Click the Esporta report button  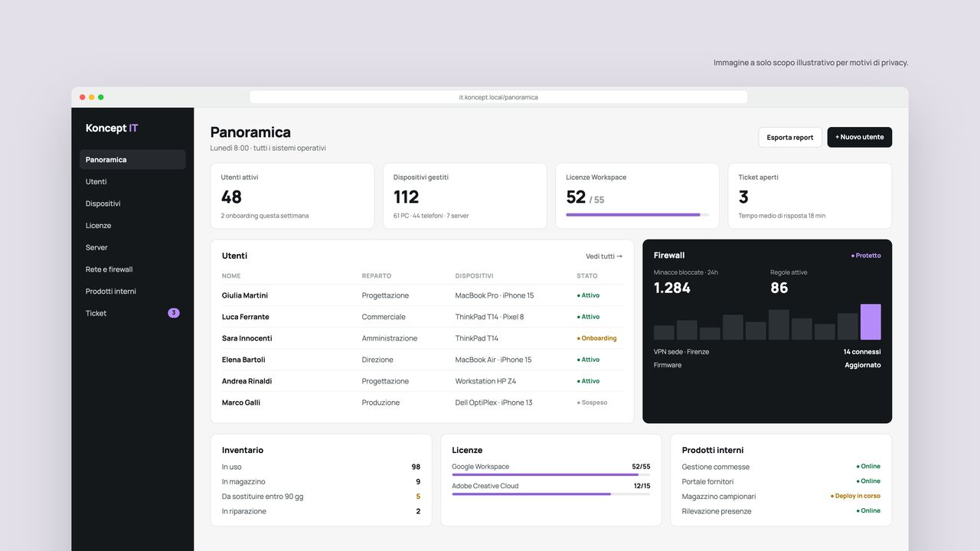pyautogui.click(x=790, y=137)
